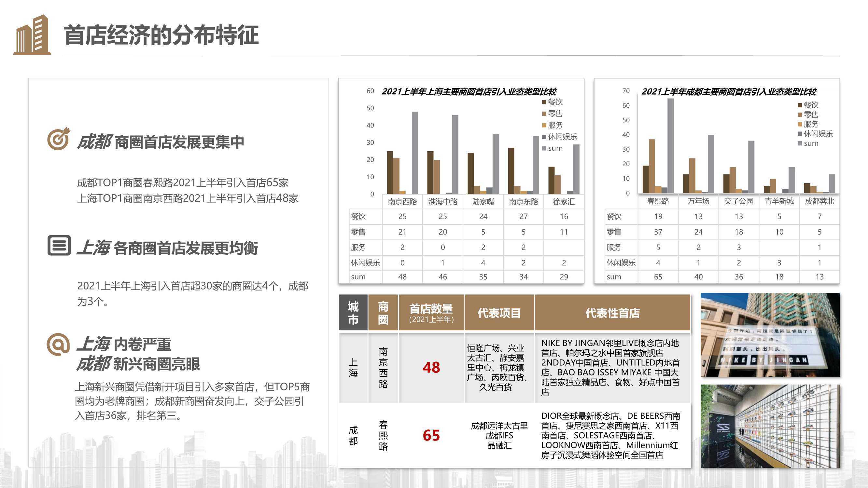868x488 pixels.
Task: Click the line 成都TOP1商圈春熙路2021上半年引入首店65家
Action: click(x=183, y=183)
